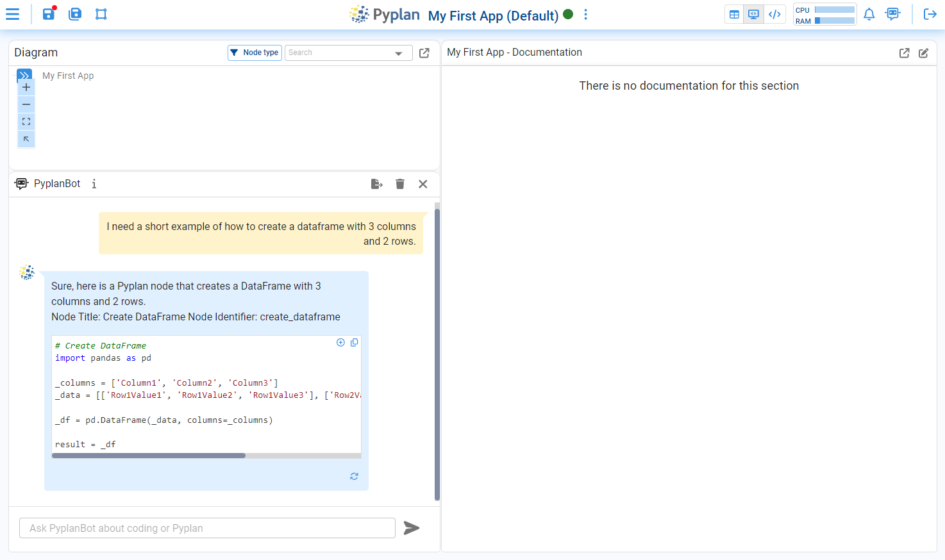This screenshot has width=945, height=560.
Task: Switch to the interfaces table view
Action: tap(735, 14)
